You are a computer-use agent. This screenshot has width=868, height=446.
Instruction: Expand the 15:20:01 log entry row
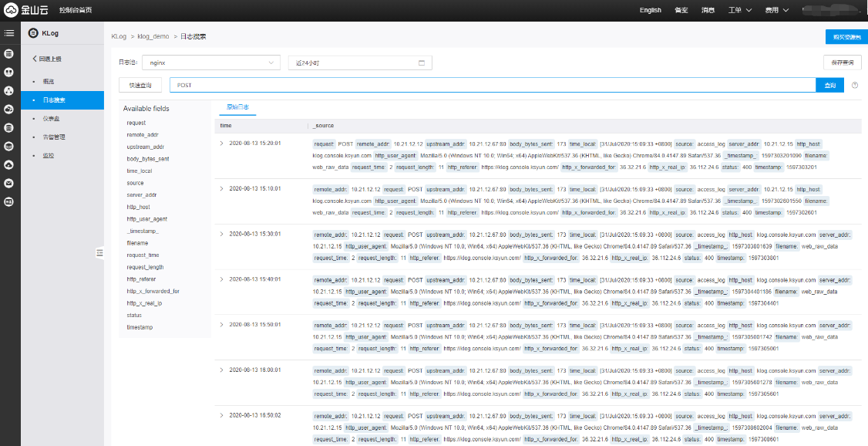click(222, 143)
